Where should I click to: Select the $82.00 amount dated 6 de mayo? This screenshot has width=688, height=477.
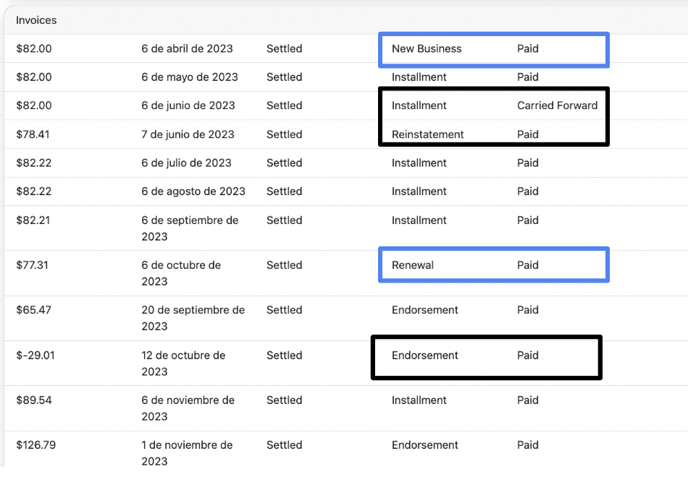click(x=34, y=77)
